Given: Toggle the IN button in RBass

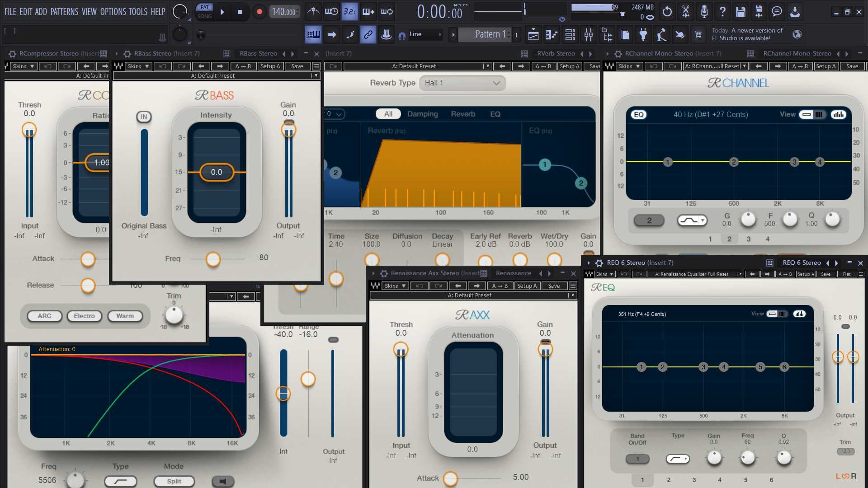Looking at the screenshot, I should click(x=144, y=117).
